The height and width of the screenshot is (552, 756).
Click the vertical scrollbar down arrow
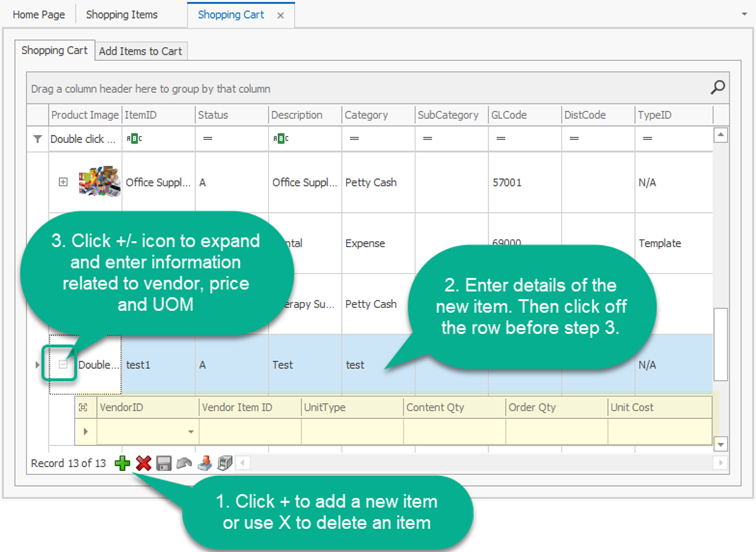(x=720, y=444)
